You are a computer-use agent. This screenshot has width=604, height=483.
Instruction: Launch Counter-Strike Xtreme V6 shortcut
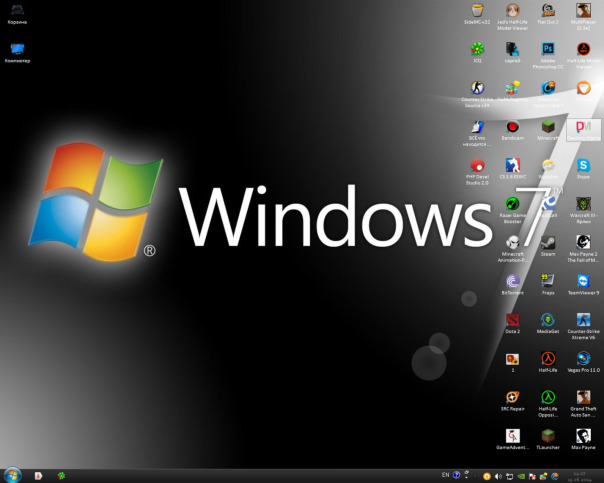click(583, 326)
